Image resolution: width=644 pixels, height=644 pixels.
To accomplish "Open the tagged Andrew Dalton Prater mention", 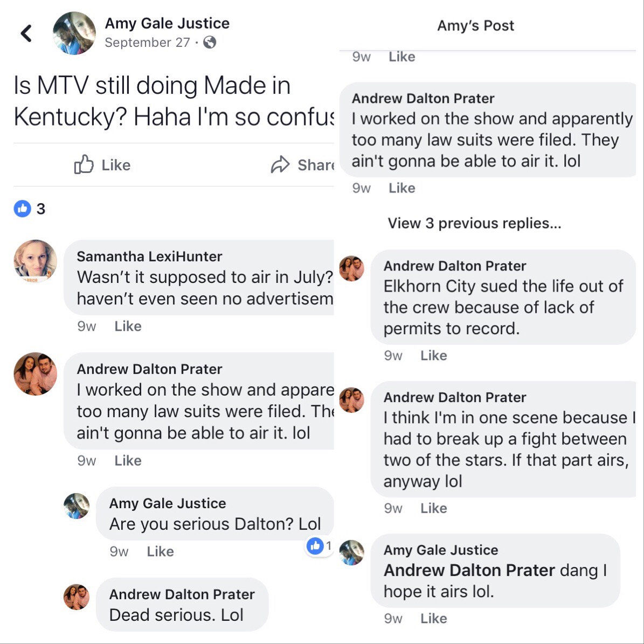I will pos(469,570).
